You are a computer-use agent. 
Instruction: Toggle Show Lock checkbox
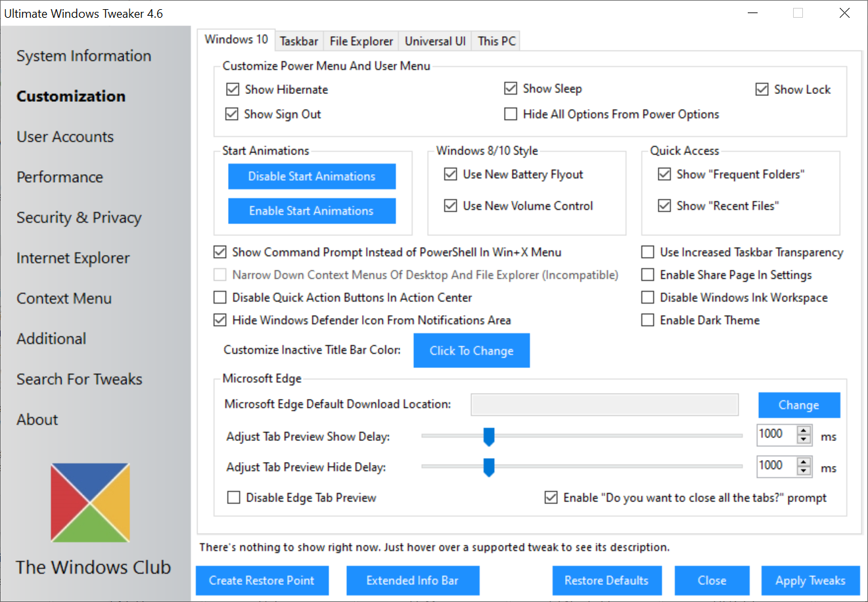762,89
